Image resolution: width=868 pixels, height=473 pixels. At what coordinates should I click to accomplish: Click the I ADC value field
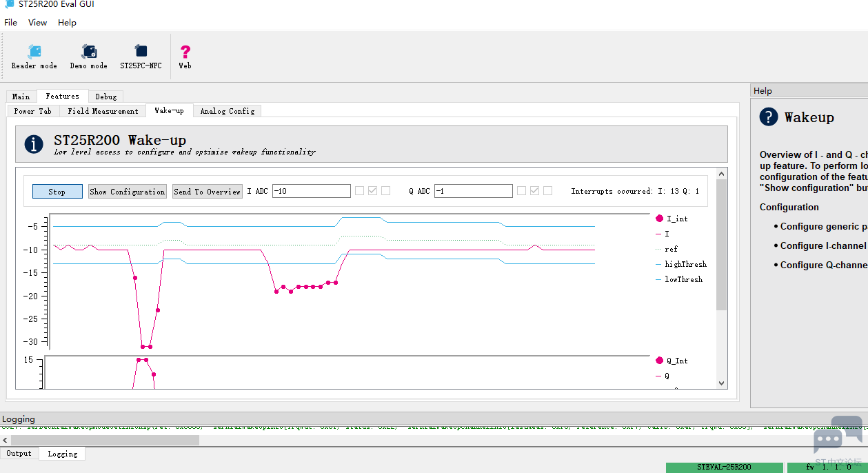[312, 191]
